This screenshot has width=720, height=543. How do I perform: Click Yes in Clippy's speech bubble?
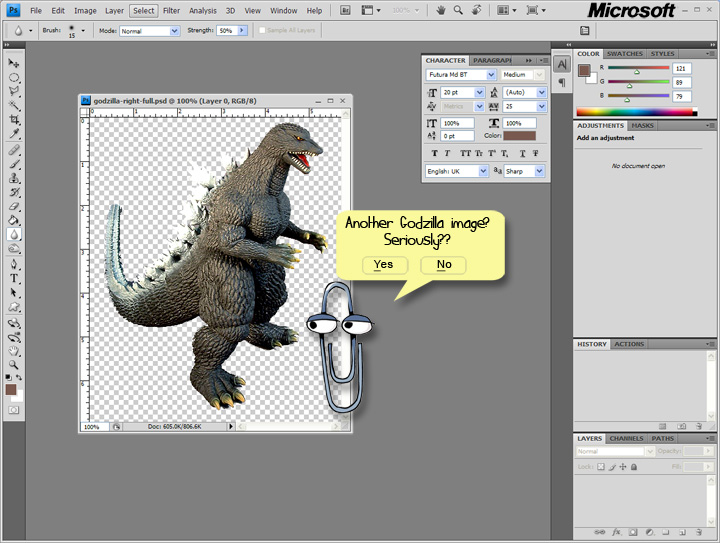tap(384, 265)
